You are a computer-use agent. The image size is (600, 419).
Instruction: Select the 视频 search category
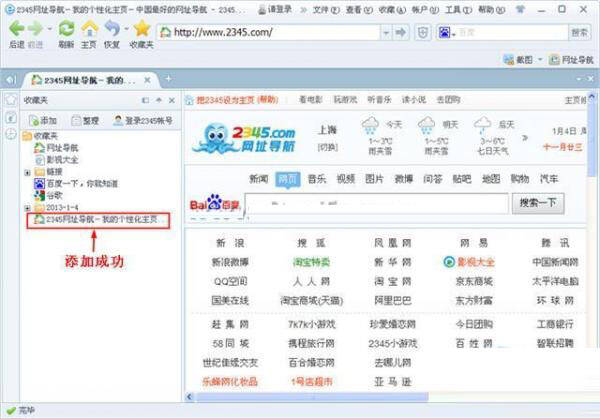pos(346,179)
